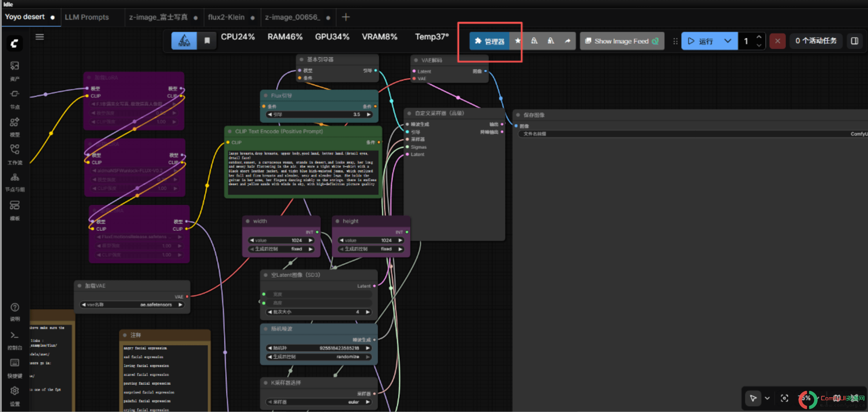This screenshot has width=868, height=412.
Task: Open the 资产 assets sidebar icon
Action: point(15,71)
